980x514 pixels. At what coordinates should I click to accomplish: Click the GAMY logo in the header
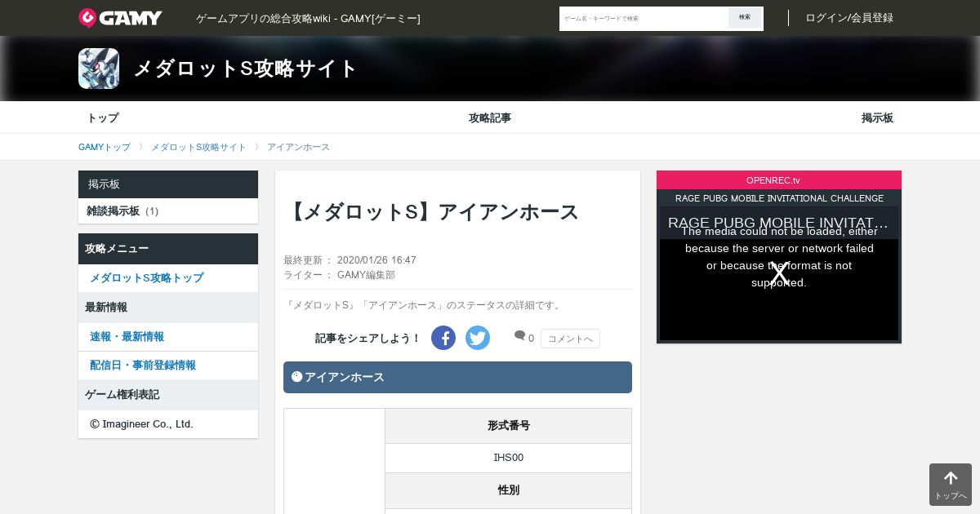coord(120,18)
